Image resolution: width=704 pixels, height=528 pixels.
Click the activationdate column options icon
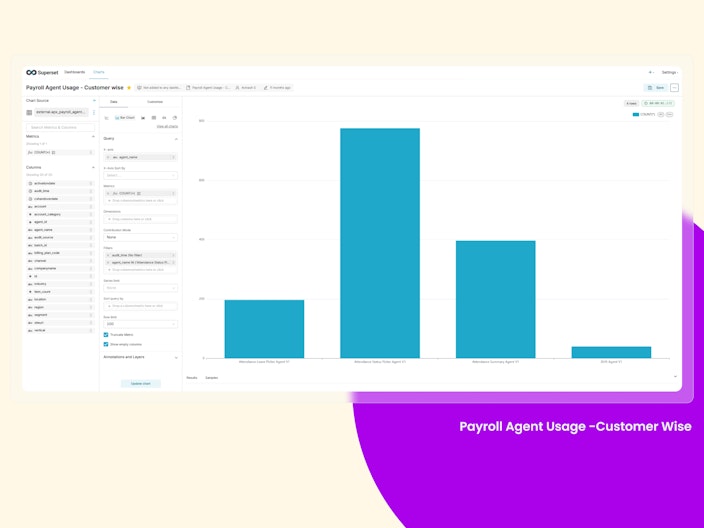coord(91,184)
